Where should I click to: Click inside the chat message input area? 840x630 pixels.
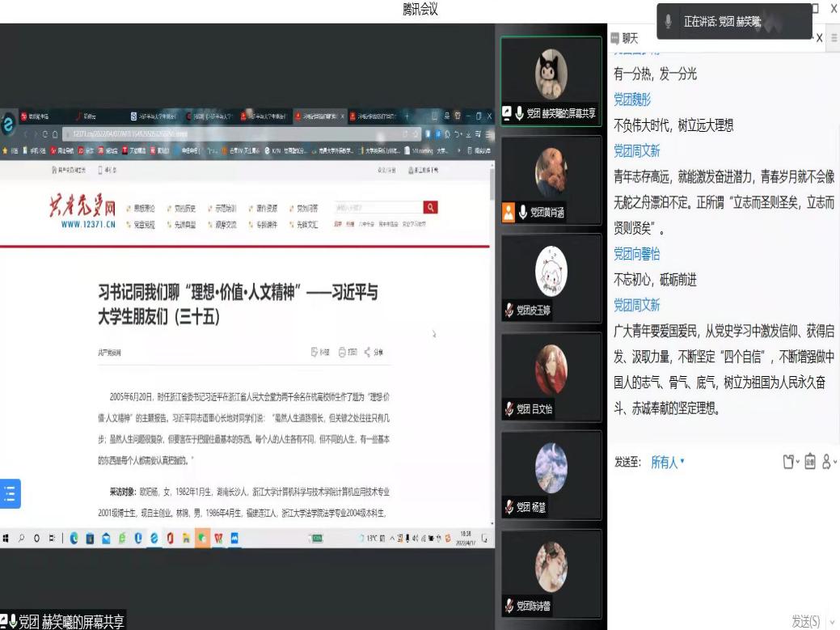[x=724, y=541]
